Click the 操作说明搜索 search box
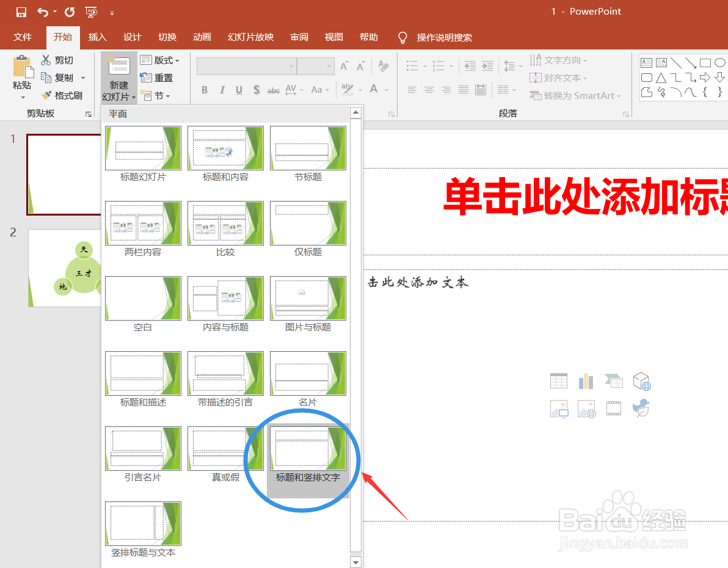The height and width of the screenshot is (568, 728). click(x=445, y=38)
